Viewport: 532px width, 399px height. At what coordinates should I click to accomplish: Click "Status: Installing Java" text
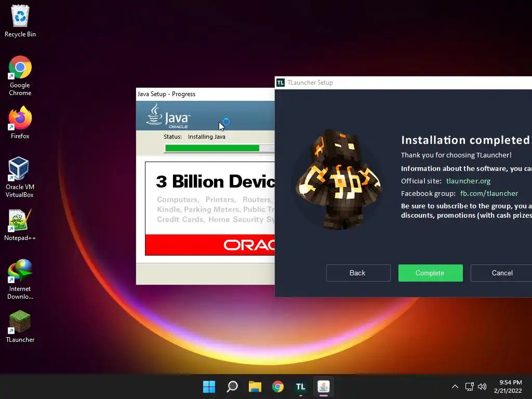194,137
